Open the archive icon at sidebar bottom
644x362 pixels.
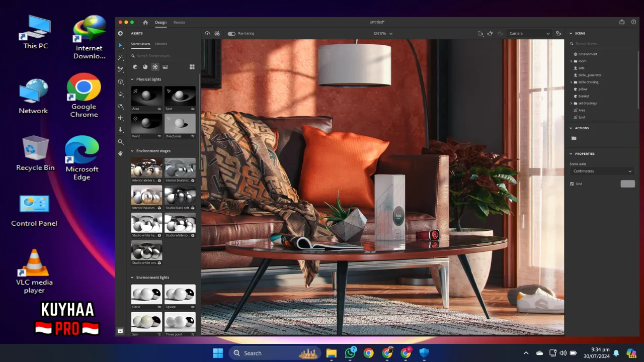tap(120, 331)
